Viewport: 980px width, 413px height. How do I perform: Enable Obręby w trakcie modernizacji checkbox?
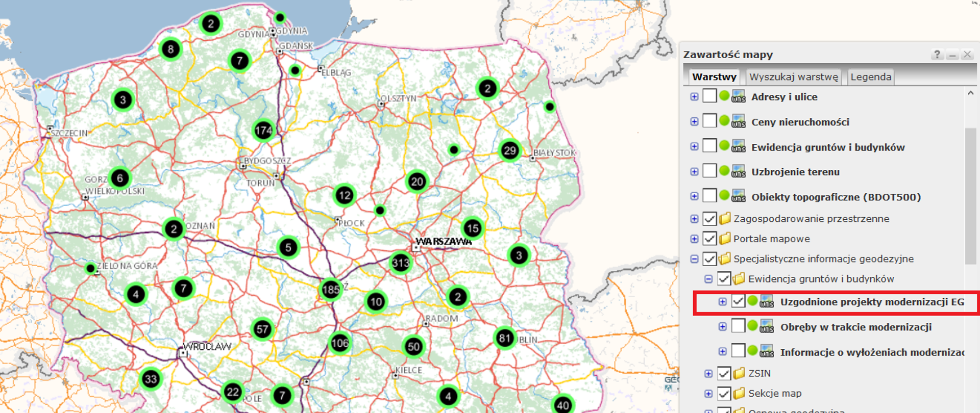pyautogui.click(x=738, y=326)
